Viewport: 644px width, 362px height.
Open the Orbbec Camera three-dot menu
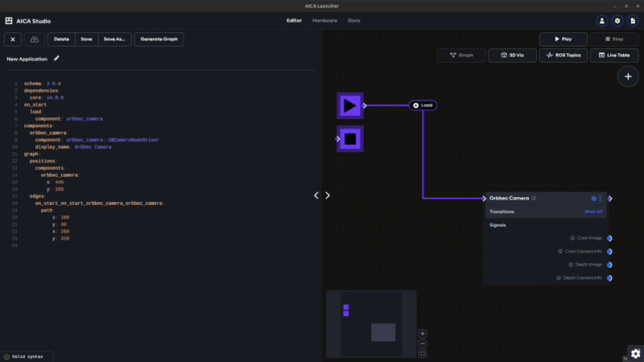coord(601,199)
